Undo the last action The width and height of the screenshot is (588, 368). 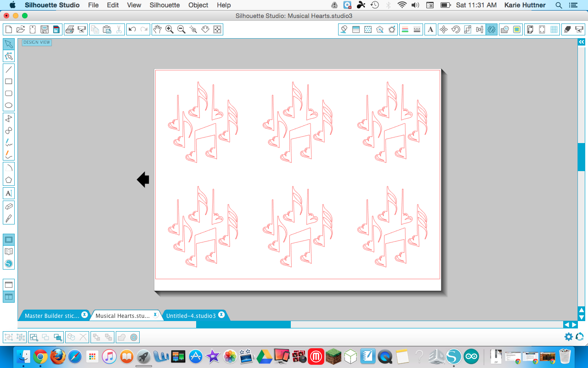[x=132, y=29]
